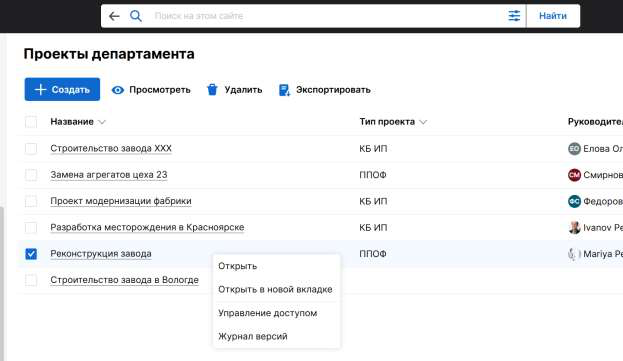Click the back arrow in search bar
The image size is (623, 361).
coord(114,16)
